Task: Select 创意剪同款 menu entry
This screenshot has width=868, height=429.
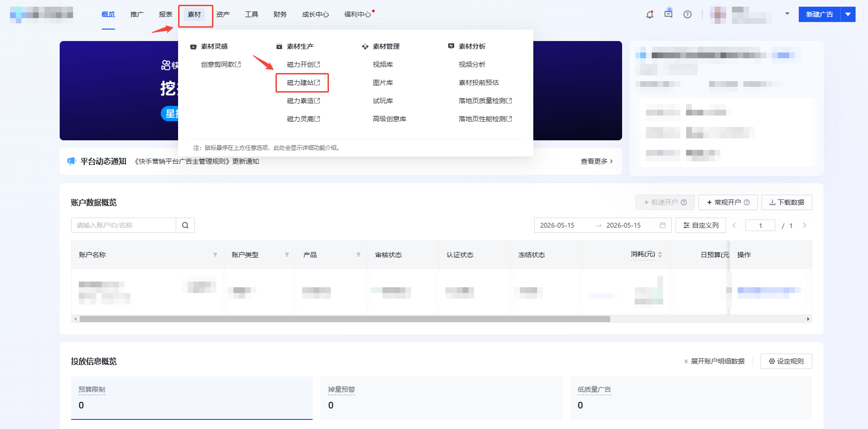Action: click(x=221, y=64)
